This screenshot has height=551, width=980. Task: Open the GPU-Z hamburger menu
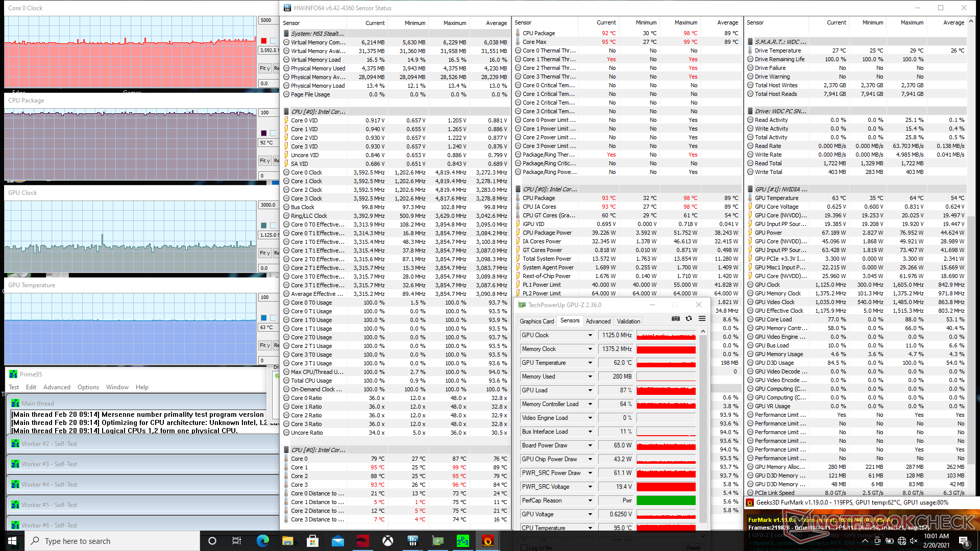(702, 318)
